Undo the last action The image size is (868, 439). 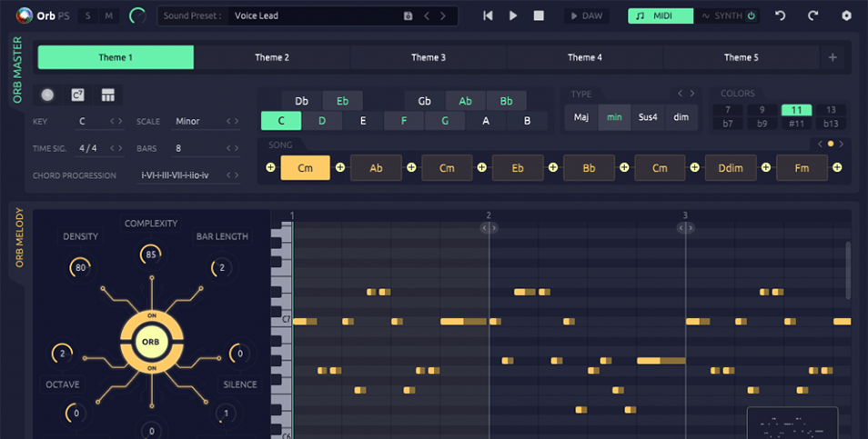point(781,15)
